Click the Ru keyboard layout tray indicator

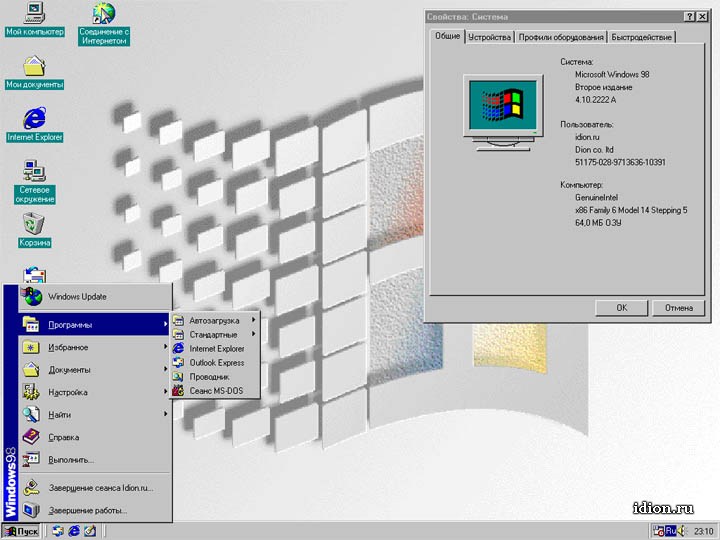click(x=671, y=531)
